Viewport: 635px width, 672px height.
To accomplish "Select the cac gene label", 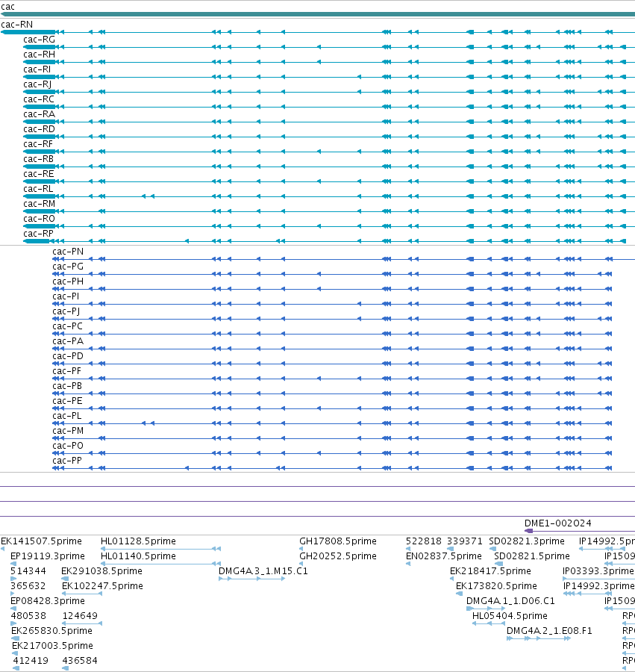I will pyautogui.click(x=7, y=7).
